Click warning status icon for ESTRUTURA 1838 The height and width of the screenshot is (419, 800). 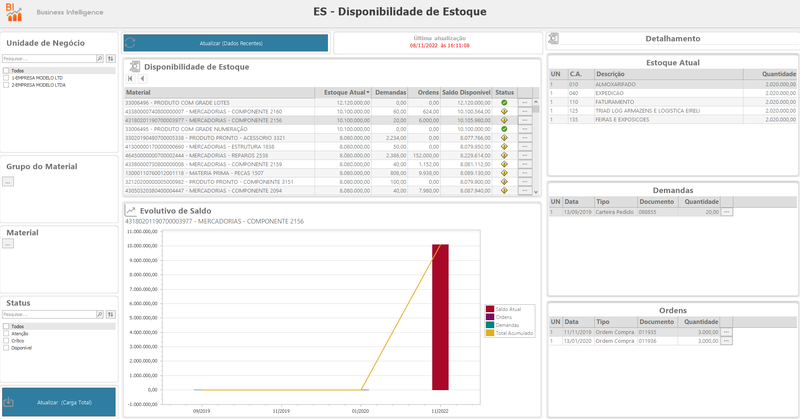504,146
